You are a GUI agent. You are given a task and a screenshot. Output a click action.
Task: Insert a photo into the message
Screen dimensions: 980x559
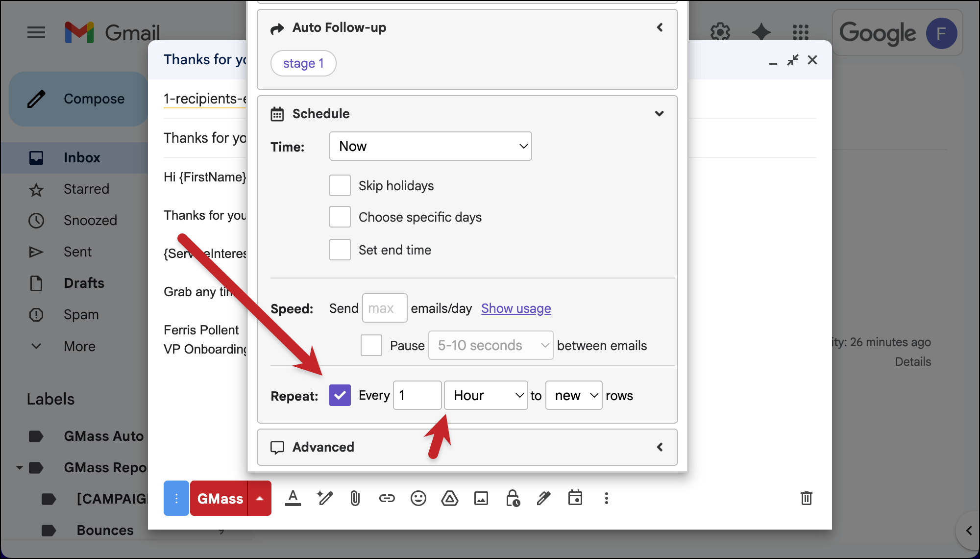pyautogui.click(x=481, y=498)
